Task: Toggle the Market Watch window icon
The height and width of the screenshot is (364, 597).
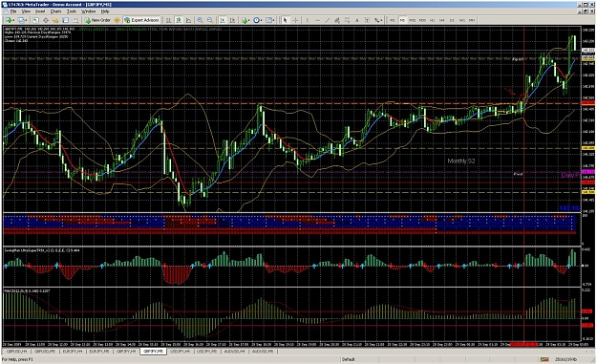Action: click(x=35, y=20)
